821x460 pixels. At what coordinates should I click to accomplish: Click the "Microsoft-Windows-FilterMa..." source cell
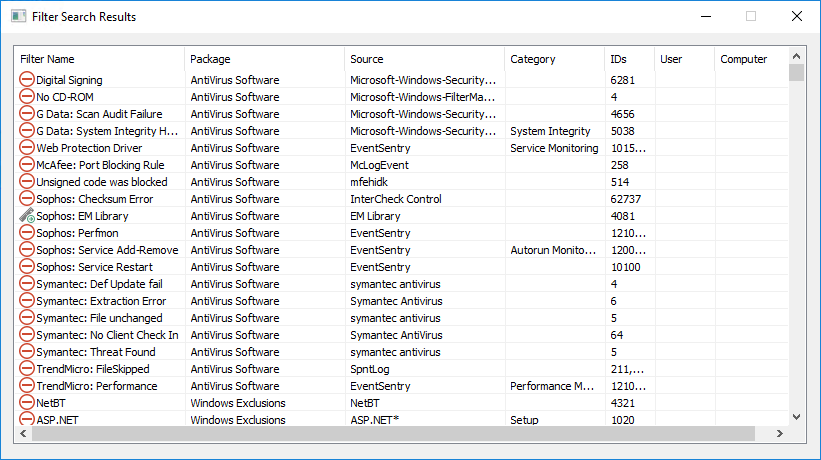click(x=423, y=97)
